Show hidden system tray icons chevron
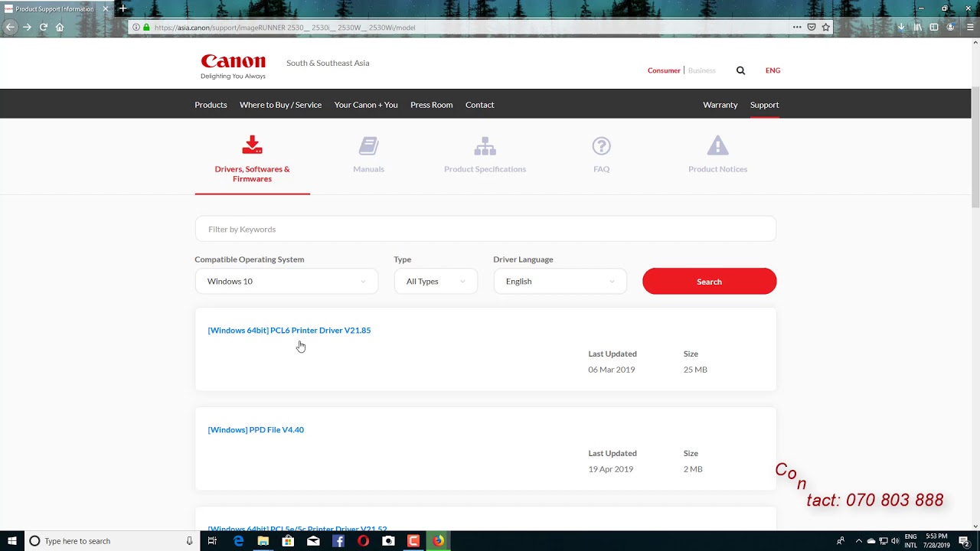Viewport: 980px width, 551px height. [x=858, y=541]
